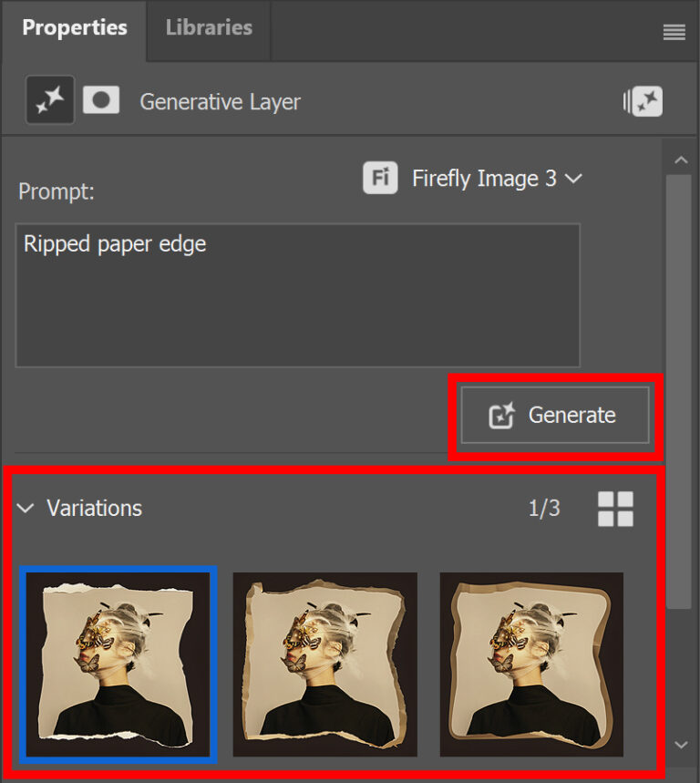Image resolution: width=700 pixels, height=783 pixels.
Task: Select the third ripped paper variation thumbnail
Action: [531, 665]
